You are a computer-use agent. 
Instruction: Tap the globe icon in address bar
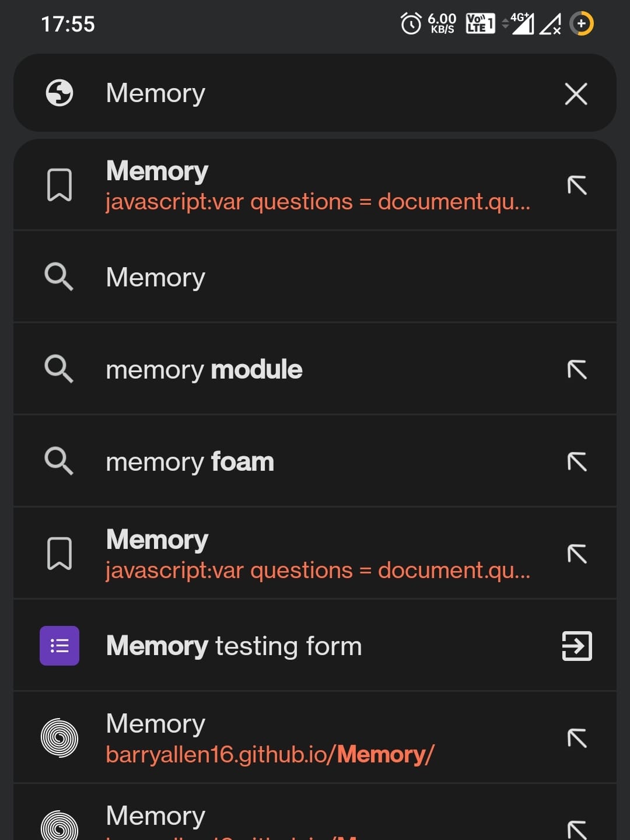(60, 93)
